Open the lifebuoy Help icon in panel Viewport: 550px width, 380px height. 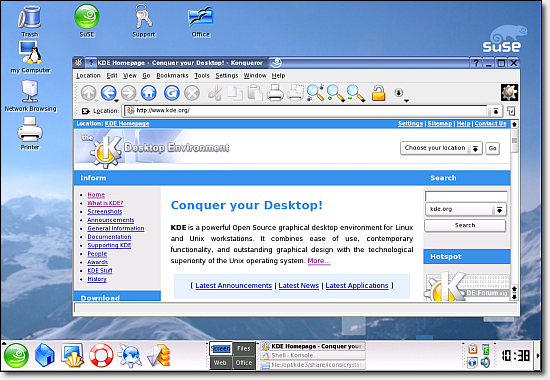click(101, 355)
